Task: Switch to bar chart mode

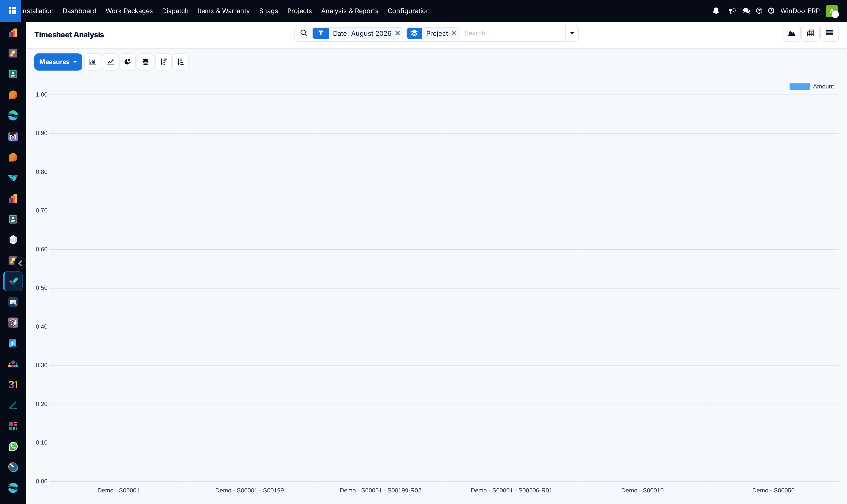Action: tap(93, 62)
